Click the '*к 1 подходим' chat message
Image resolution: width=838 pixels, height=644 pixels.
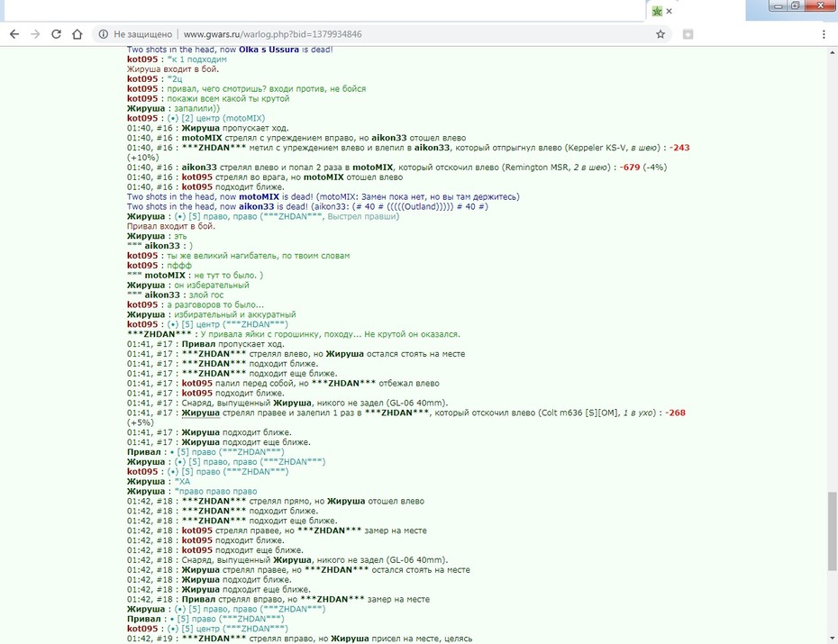pos(196,59)
